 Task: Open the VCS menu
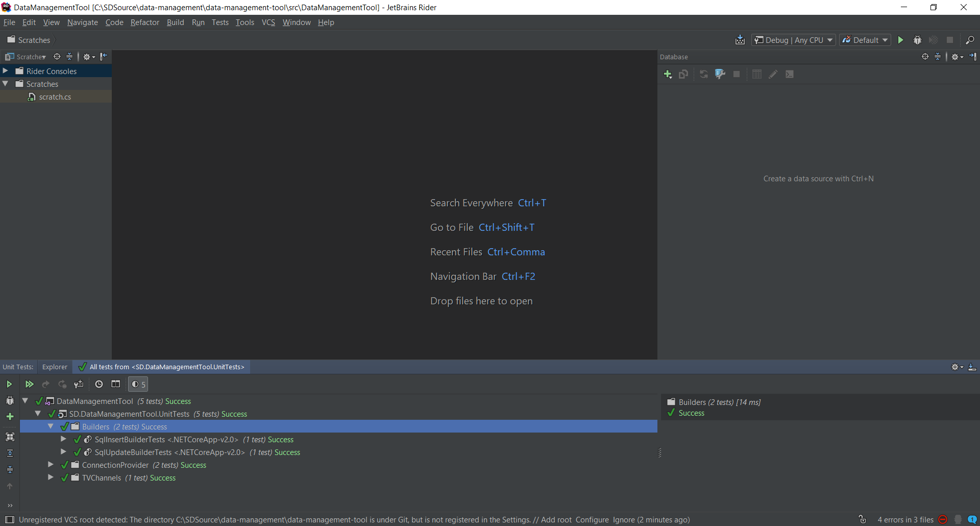click(x=268, y=22)
